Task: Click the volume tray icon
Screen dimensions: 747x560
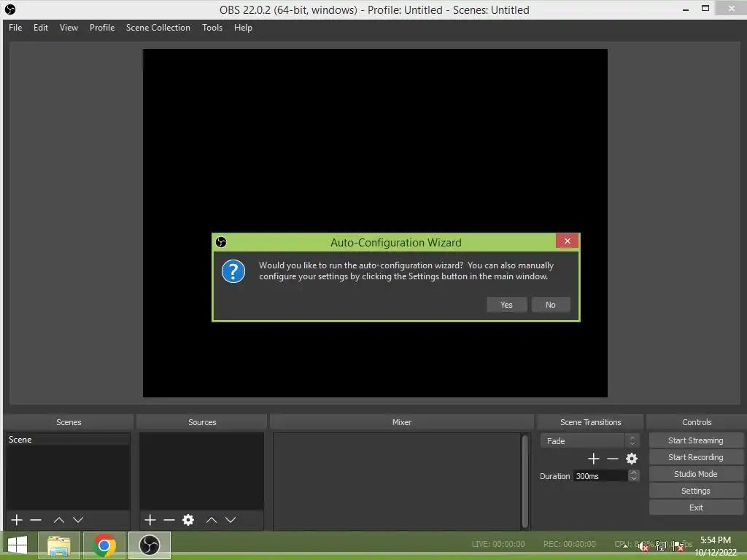Action: coord(643,545)
